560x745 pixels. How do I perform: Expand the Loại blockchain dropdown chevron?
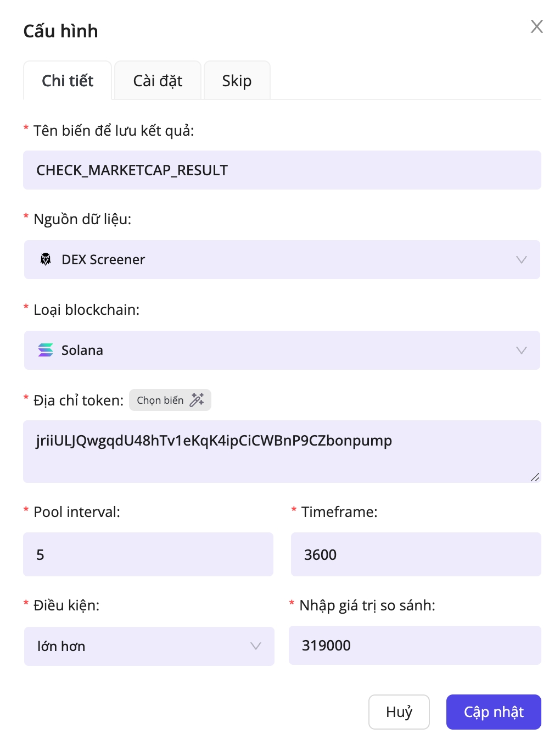coord(521,350)
